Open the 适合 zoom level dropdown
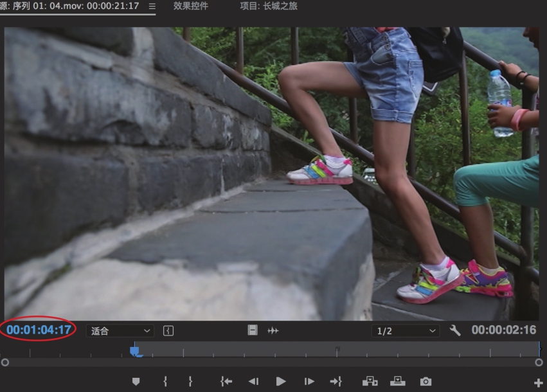 [x=121, y=331]
